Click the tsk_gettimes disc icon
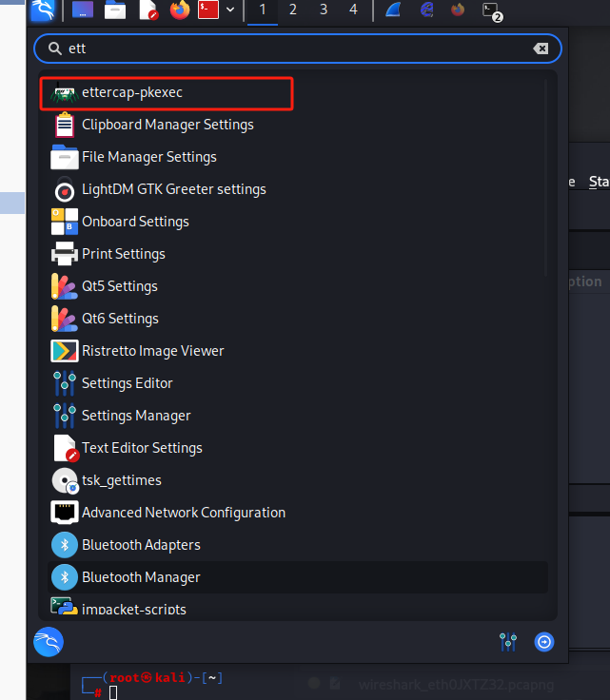The width and height of the screenshot is (610, 700). coord(66,480)
